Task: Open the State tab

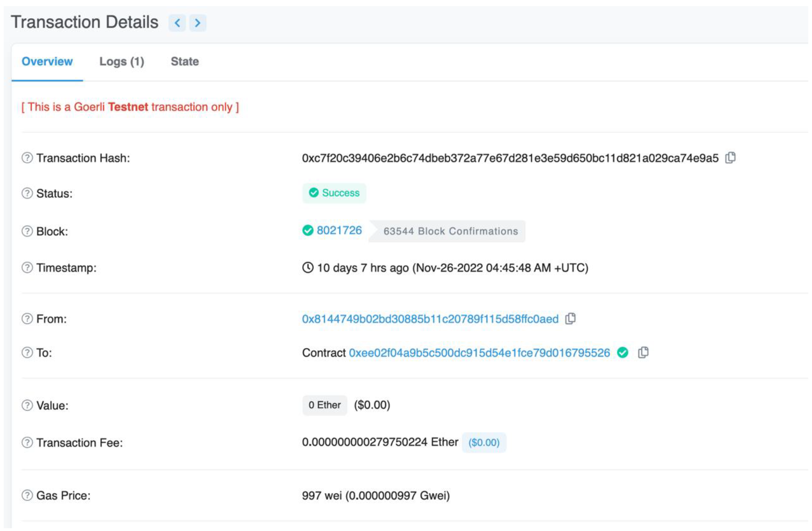Action: [x=185, y=61]
